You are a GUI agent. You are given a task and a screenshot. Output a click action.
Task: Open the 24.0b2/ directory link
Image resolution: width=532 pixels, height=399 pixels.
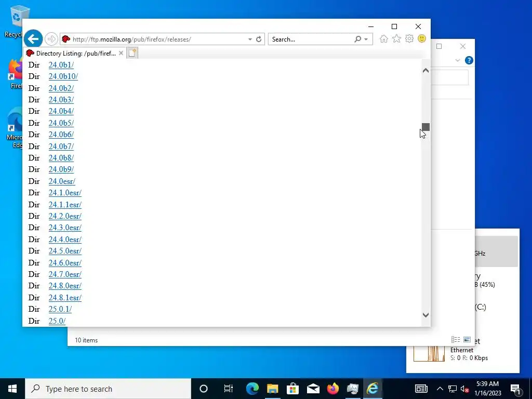click(61, 88)
